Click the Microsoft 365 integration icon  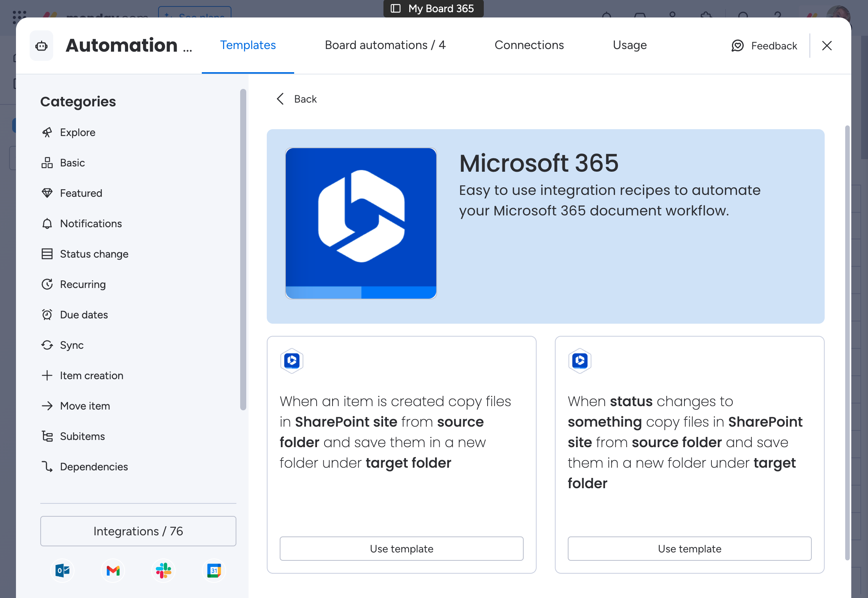point(360,223)
